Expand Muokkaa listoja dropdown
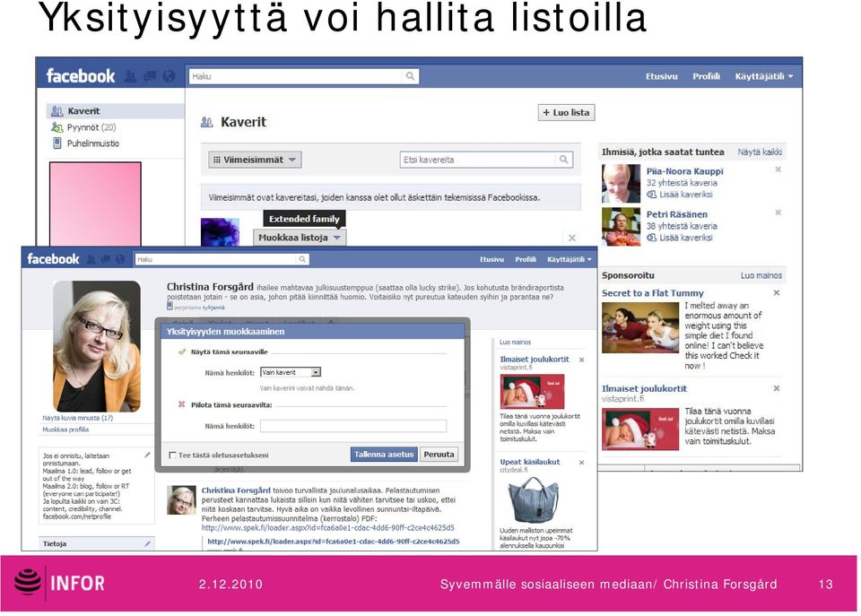 [x=300, y=238]
